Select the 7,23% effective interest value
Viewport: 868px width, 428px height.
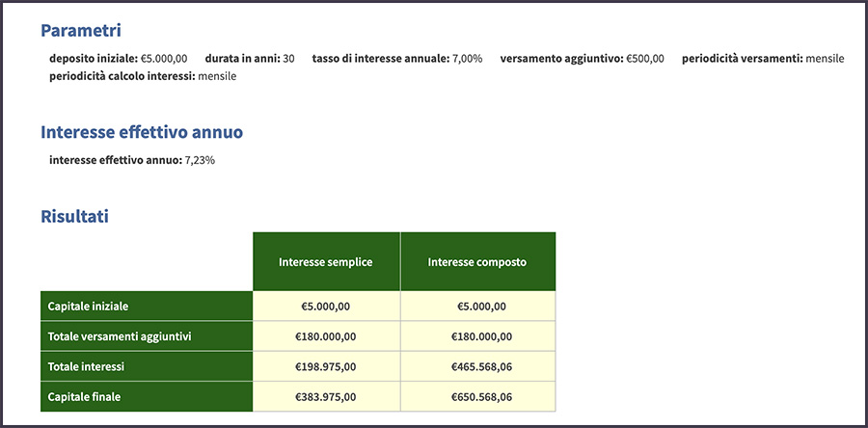pyautogui.click(x=200, y=160)
